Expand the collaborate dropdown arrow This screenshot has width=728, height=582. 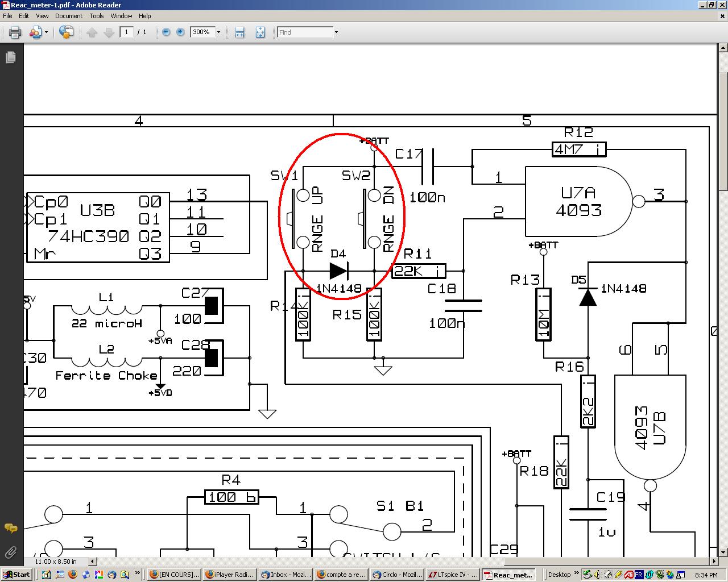pos(46,32)
